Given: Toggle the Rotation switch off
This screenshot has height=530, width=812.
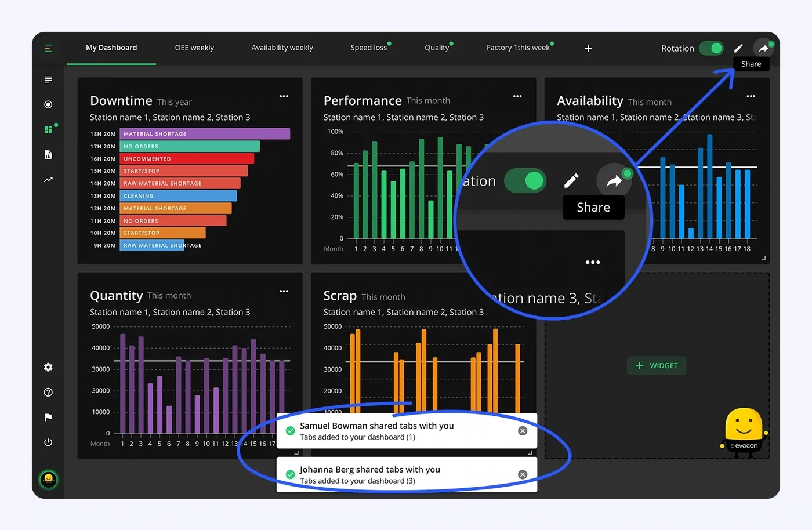Looking at the screenshot, I should pos(711,48).
